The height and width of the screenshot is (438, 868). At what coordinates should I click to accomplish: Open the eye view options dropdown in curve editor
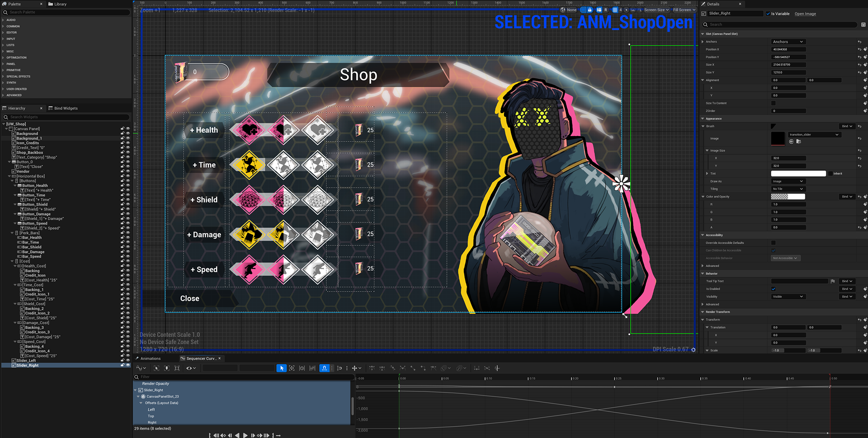[x=191, y=368]
